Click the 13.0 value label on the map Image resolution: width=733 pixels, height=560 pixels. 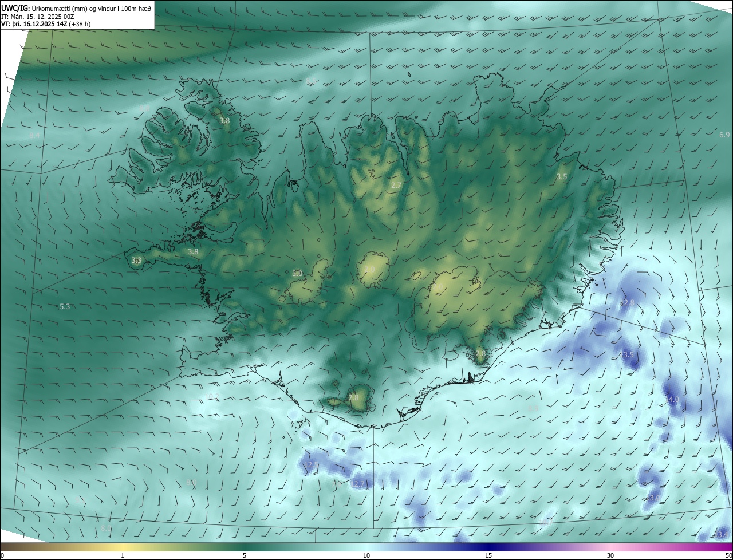tap(653, 498)
